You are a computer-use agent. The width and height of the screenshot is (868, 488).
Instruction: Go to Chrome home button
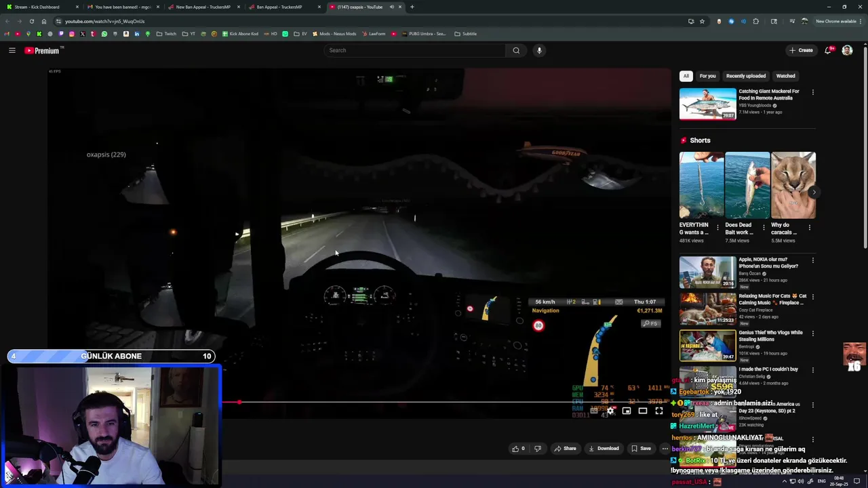click(x=44, y=21)
